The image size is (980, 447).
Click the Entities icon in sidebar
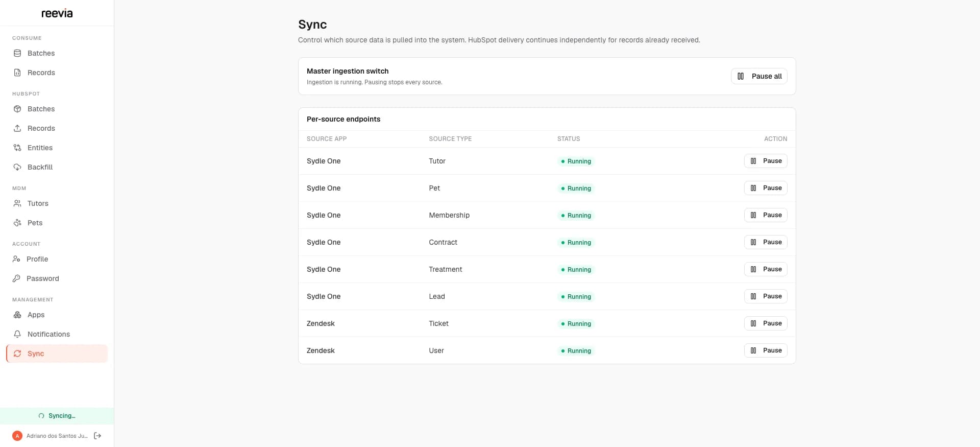(17, 148)
